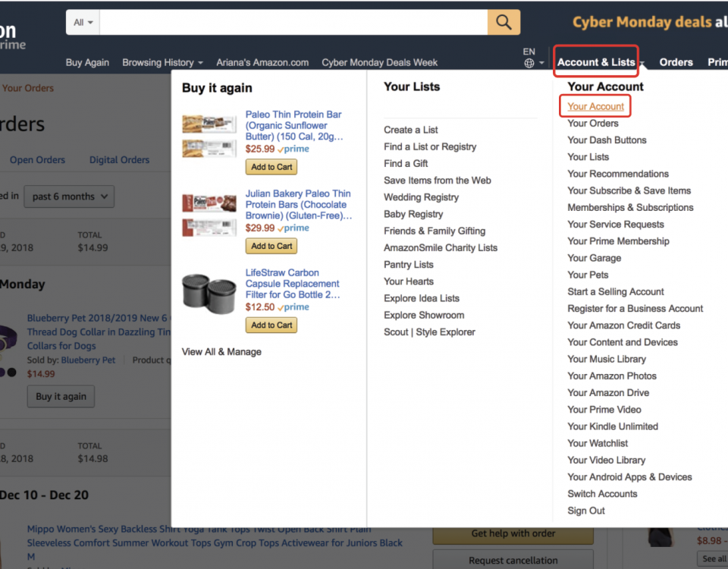
Task: Open Your Hearts
Action: click(409, 281)
